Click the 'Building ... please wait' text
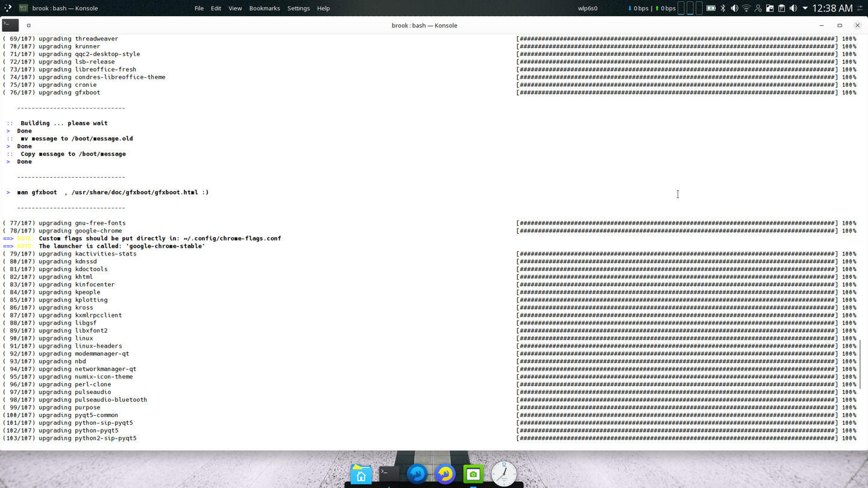The image size is (868, 488). pos(64,123)
